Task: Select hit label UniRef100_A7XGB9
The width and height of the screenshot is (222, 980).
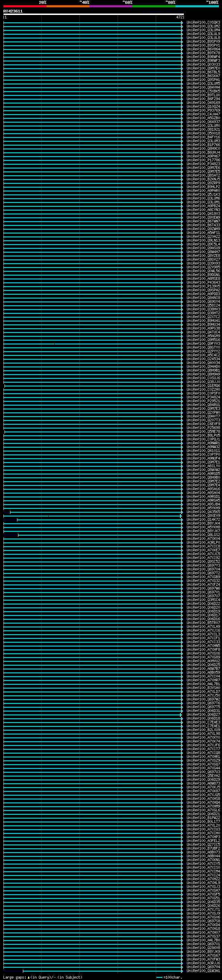Action: (203, 577)
